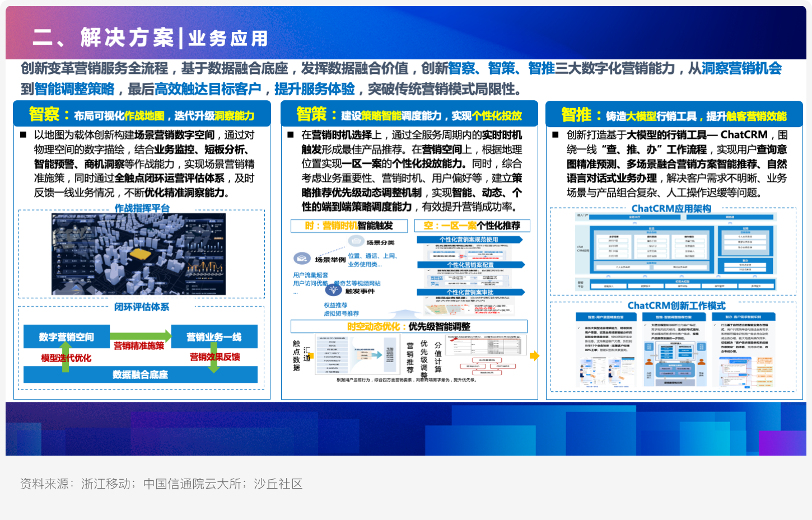Click the 数字营销空间 blue box
This screenshot has width=812, height=520.
tap(66, 337)
